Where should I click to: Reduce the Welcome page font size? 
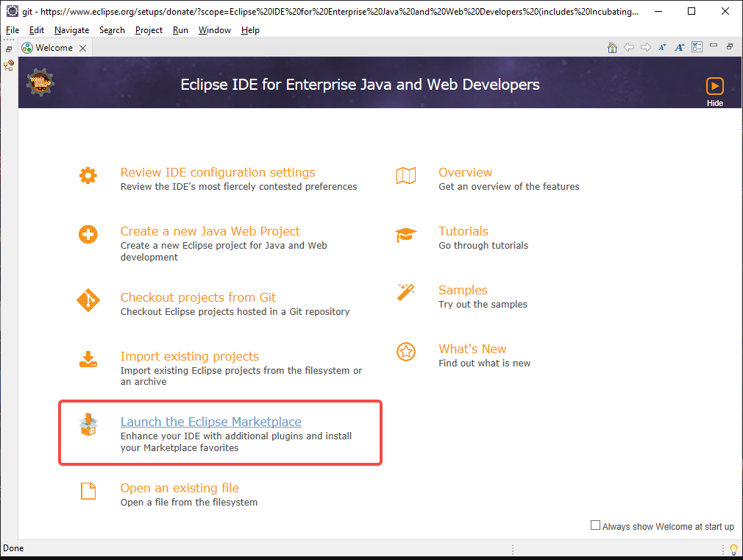point(662,47)
